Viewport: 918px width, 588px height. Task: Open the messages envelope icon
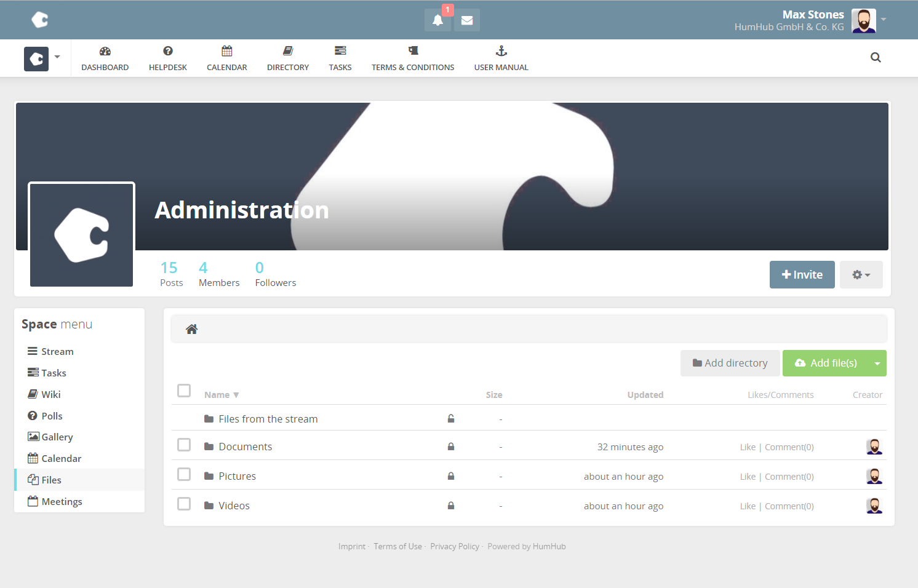coord(467,20)
